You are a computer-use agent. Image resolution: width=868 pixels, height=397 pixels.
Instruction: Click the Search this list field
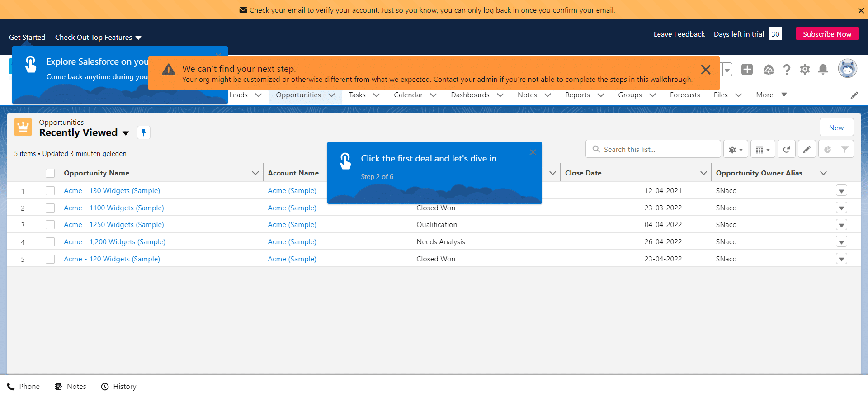pos(653,149)
